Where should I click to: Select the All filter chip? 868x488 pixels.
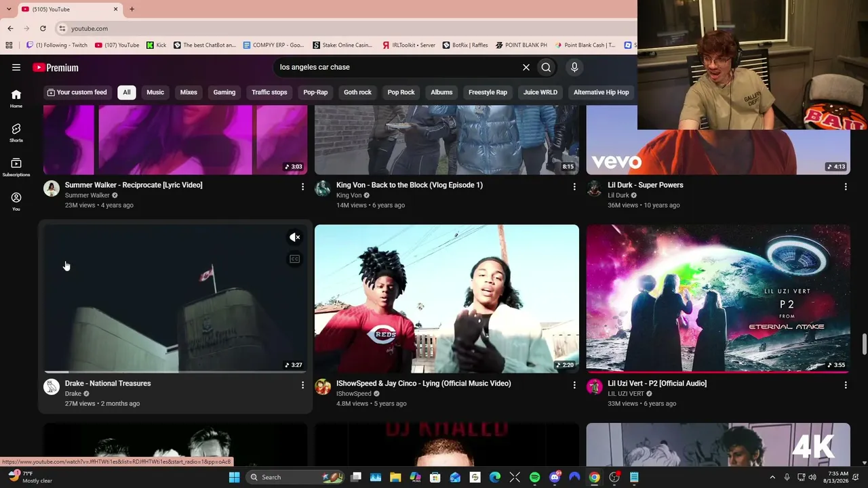(x=127, y=92)
